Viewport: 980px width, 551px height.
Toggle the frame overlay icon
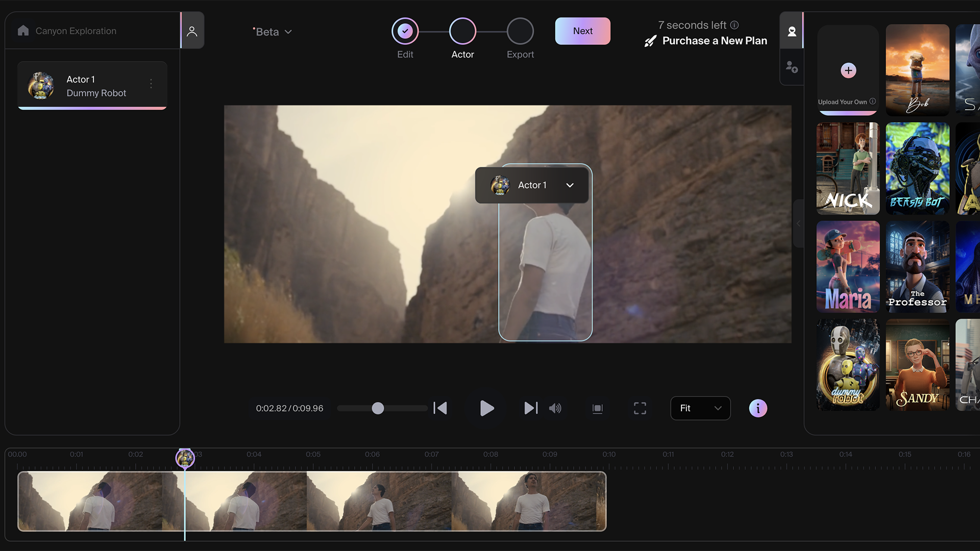597,408
